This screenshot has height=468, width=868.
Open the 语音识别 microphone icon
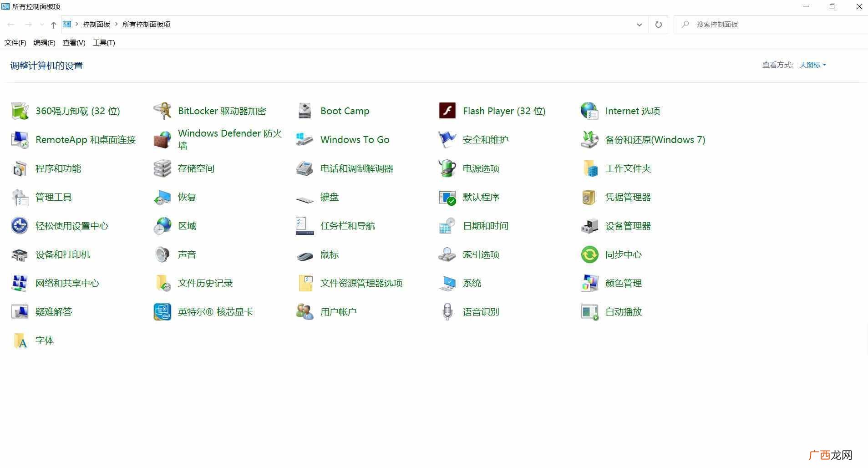pos(447,312)
